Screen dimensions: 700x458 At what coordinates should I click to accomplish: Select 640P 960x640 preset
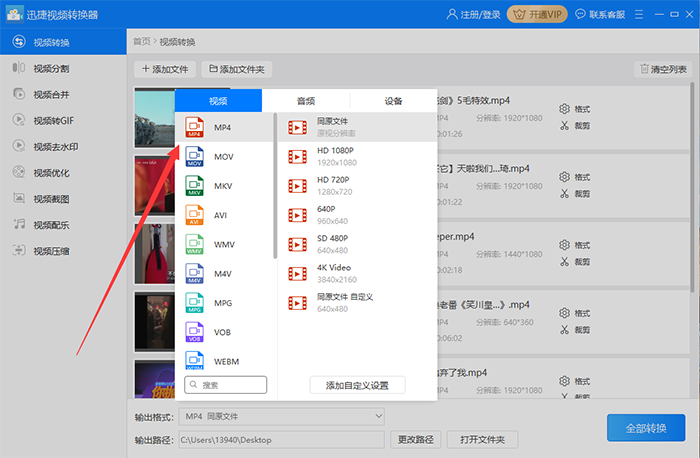click(357, 215)
